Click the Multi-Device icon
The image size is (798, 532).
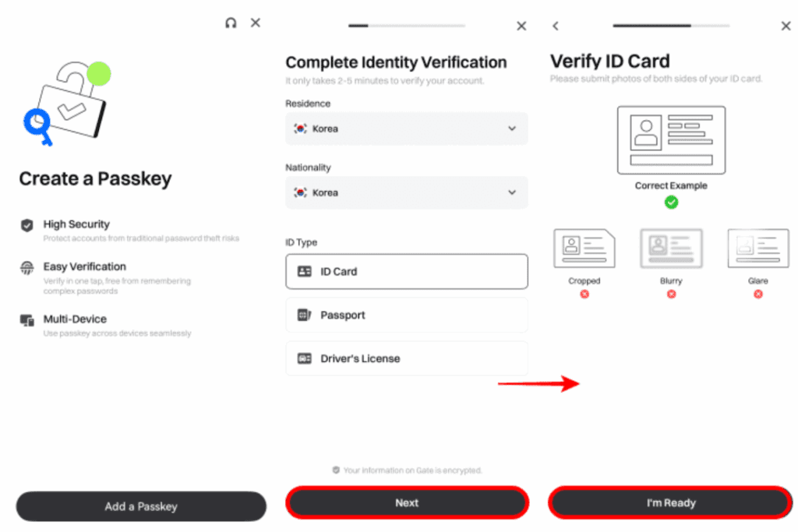click(27, 320)
